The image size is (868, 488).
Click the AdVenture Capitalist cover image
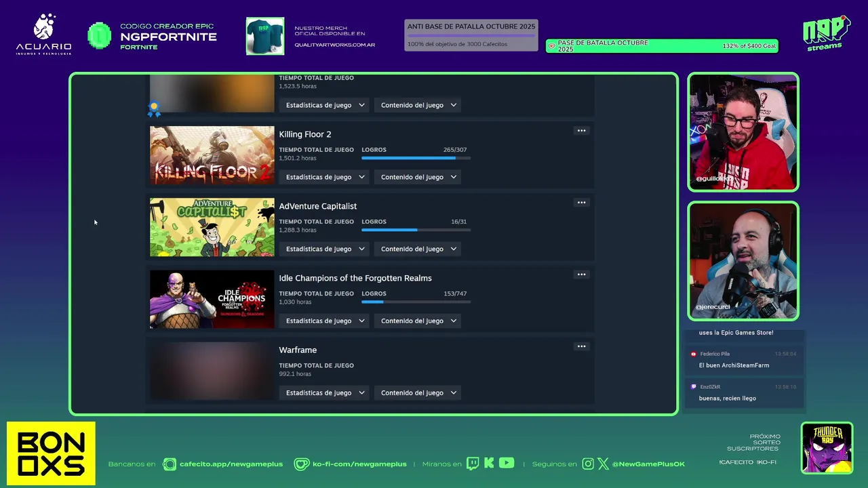[x=212, y=227]
